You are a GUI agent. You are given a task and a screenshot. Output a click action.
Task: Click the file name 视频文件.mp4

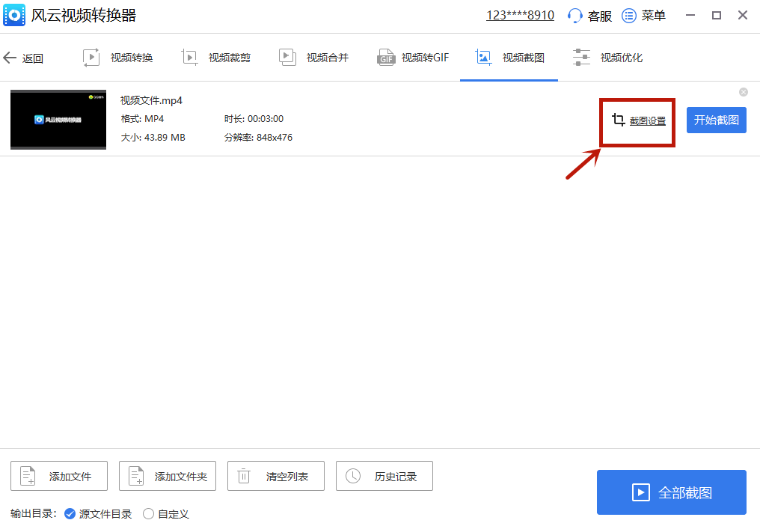[151, 100]
